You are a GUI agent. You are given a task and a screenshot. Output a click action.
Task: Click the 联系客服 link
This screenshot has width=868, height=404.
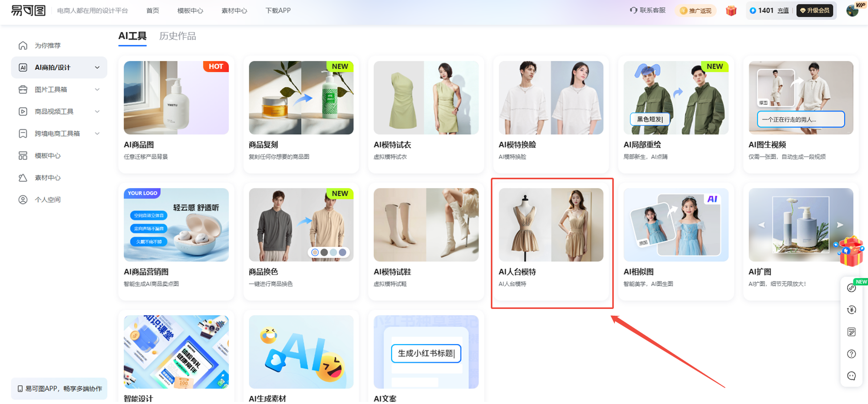[648, 10]
